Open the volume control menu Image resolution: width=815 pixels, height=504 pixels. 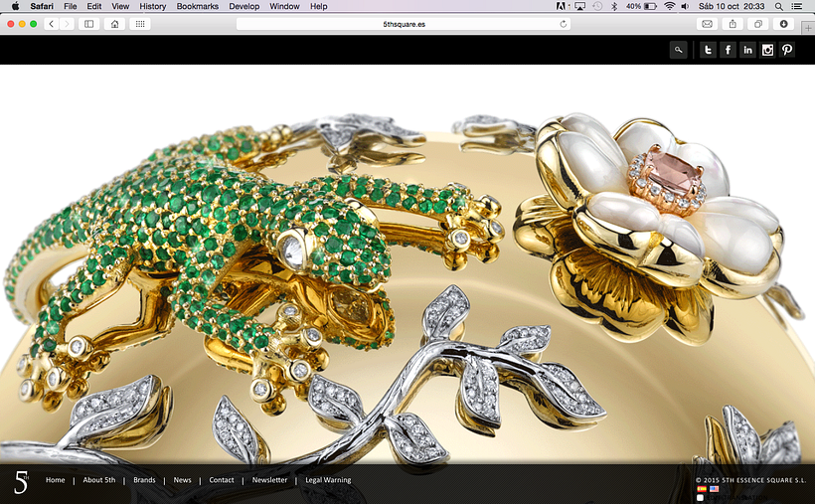pos(685,6)
